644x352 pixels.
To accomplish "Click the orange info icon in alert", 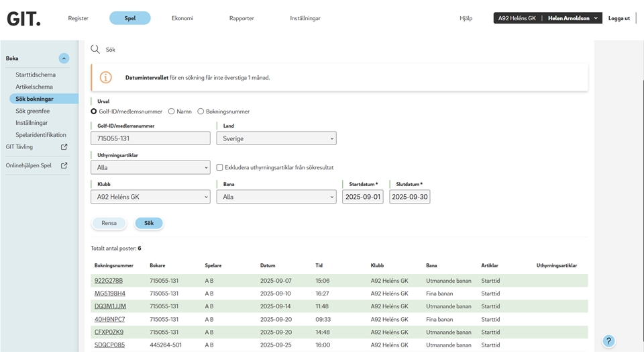I will pos(106,78).
